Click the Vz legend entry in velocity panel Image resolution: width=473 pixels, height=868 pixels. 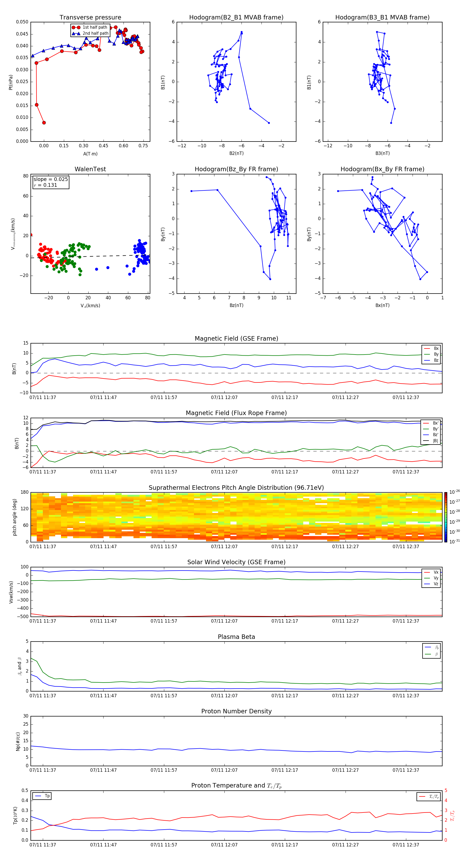(431, 584)
